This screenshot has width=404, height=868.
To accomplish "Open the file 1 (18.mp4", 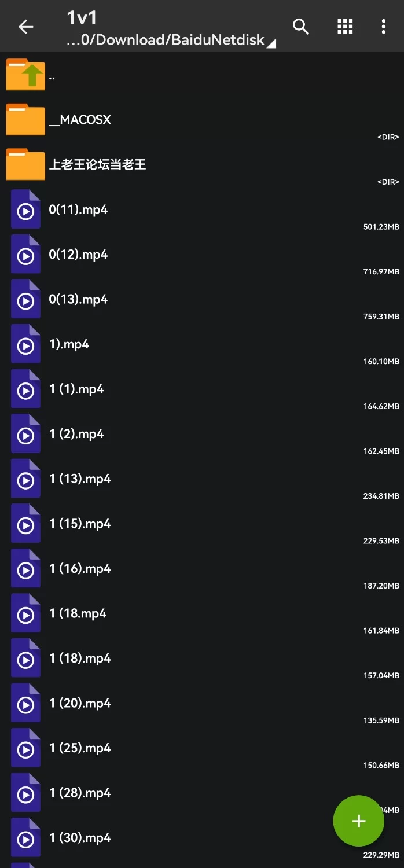I will [78, 614].
